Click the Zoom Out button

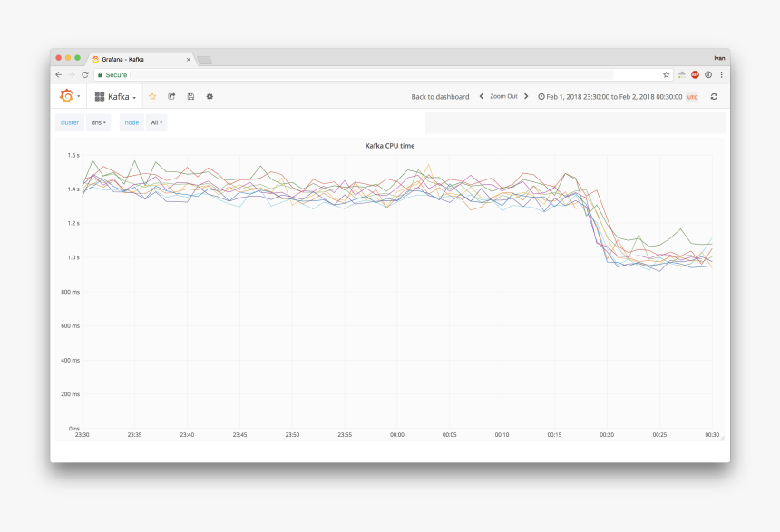click(503, 96)
